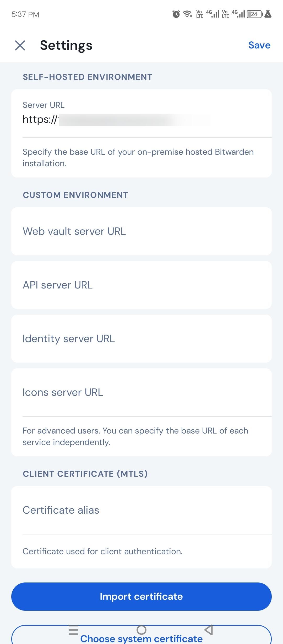Image resolution: width=283 pixels, height=644 pixels.
Task: Tap the Settings title text
Action: (66, 45)
